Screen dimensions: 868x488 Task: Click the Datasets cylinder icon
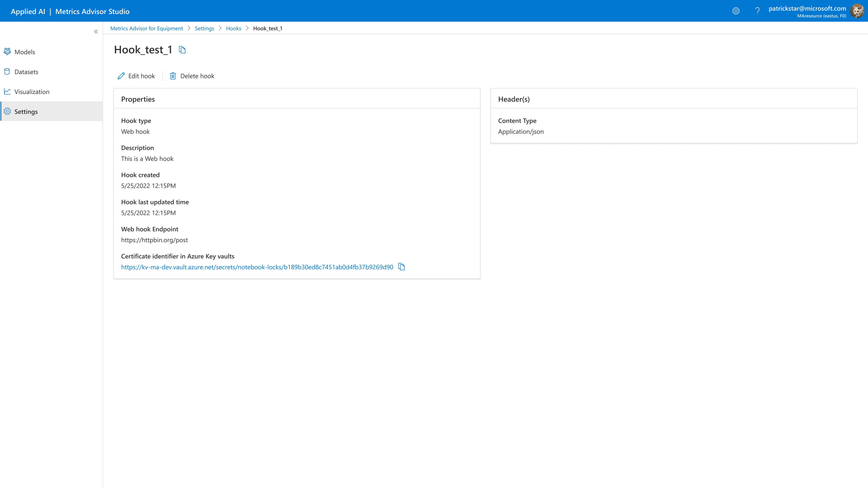[7, 71]
